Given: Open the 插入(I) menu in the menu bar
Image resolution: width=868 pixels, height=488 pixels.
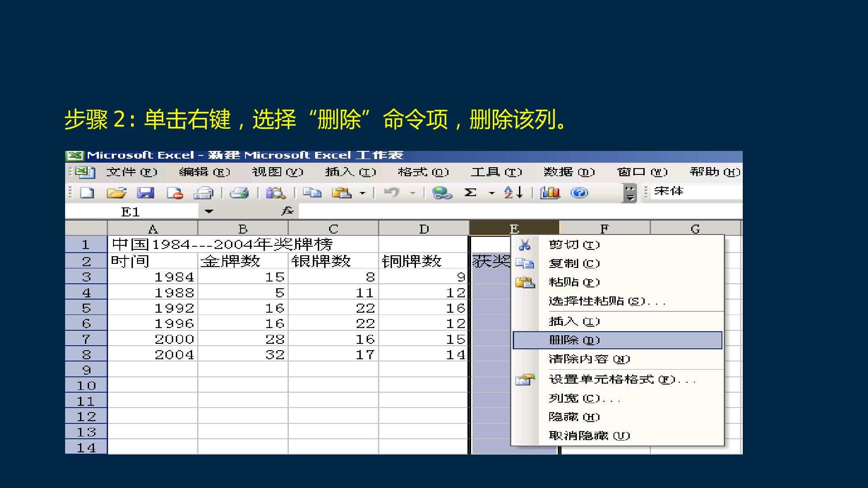Looking at the screenshot, I should click(x=350, y=172).
